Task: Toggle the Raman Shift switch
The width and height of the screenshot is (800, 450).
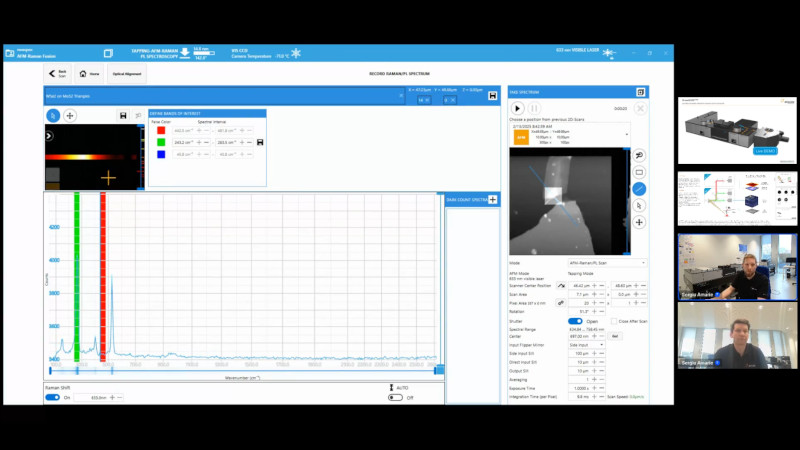Action: (x=52, y=397)
